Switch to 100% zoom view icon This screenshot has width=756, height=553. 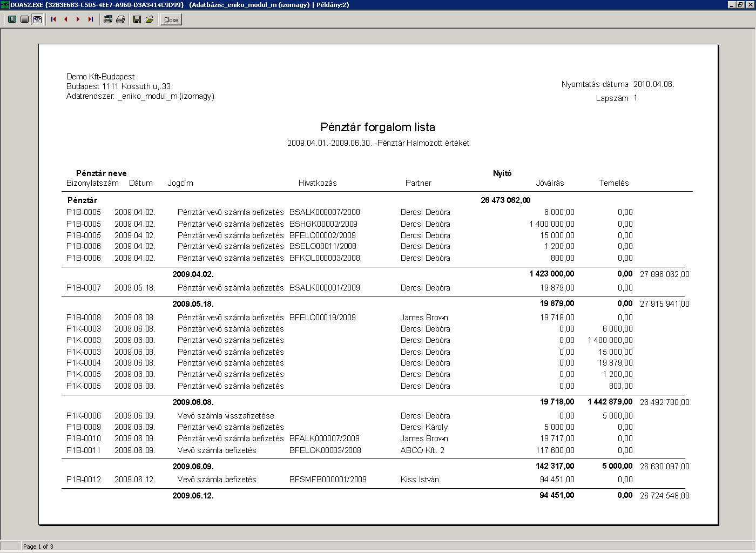click(24, 19)
